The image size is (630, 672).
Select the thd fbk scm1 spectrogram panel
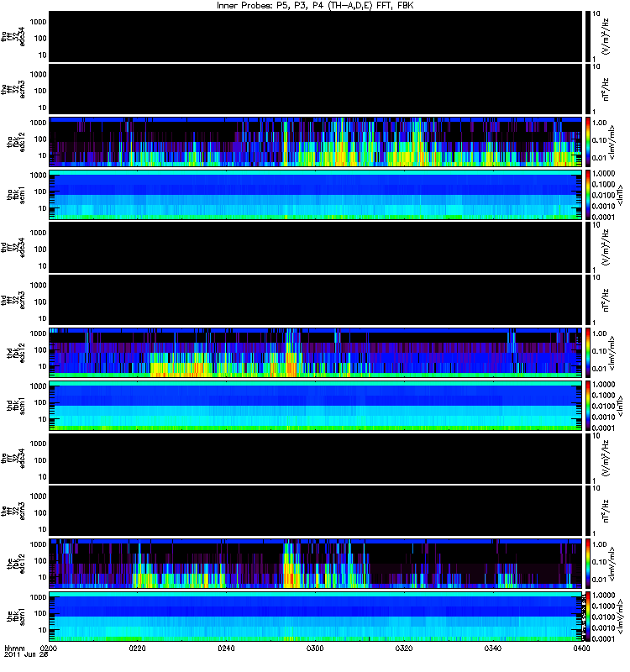[x=316, y=406]
